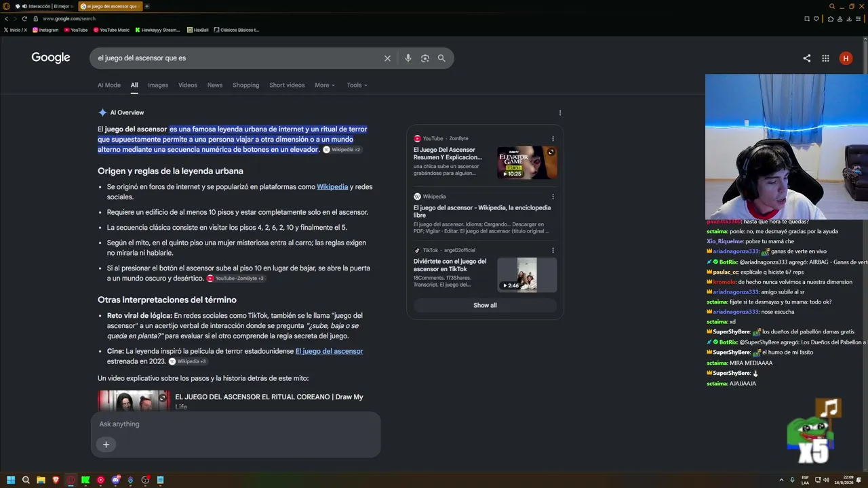Share this Google search results page
The width and height of the screenshot is (868, 488).
(806, 58)
